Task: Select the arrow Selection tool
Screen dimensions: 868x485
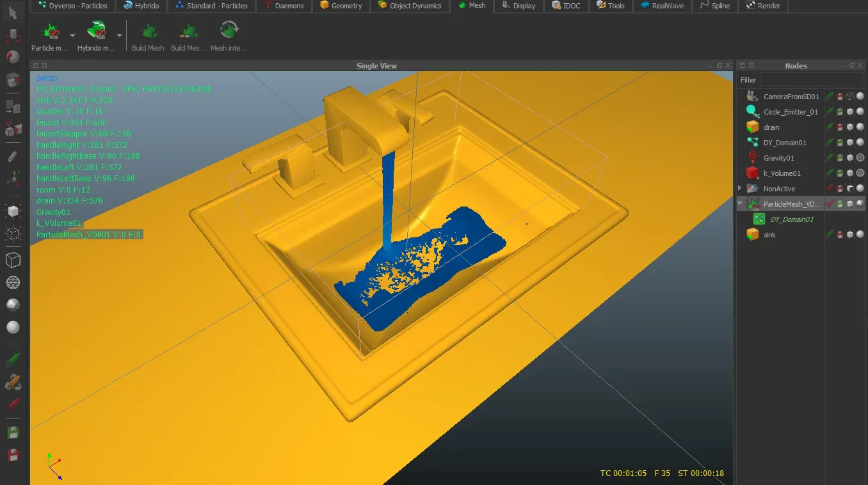Action: click(x=13, y=13)
